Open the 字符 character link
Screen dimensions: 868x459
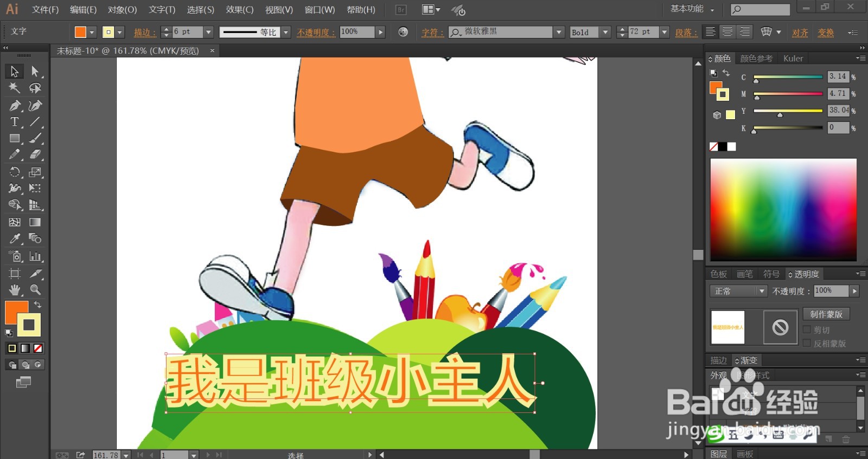tap(432, 33)
